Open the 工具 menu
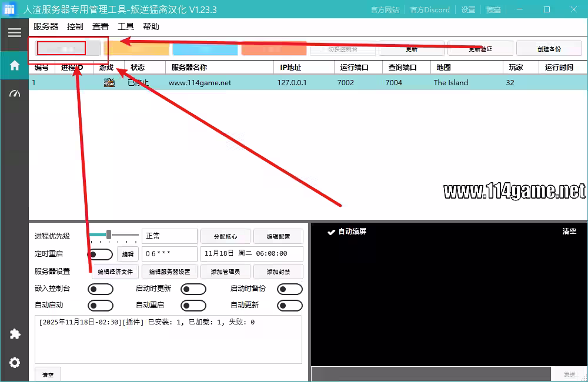The image size is (588, 382). (x=126, y=27)
